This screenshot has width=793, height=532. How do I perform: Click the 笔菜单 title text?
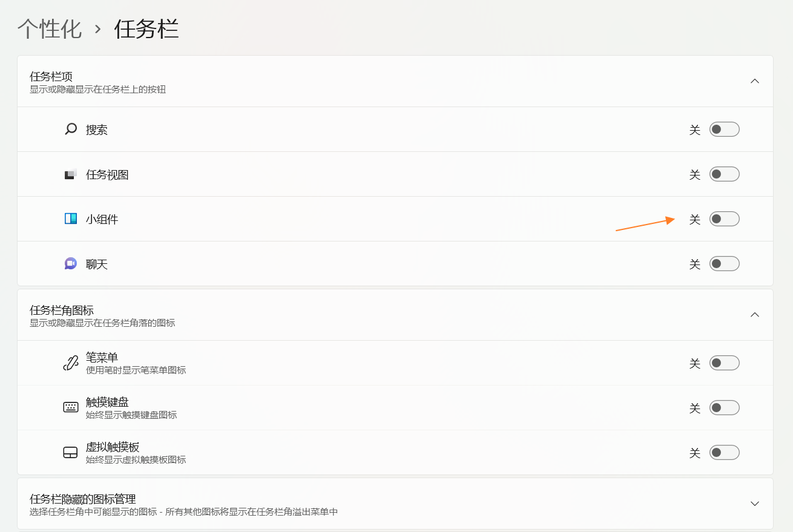102,358
